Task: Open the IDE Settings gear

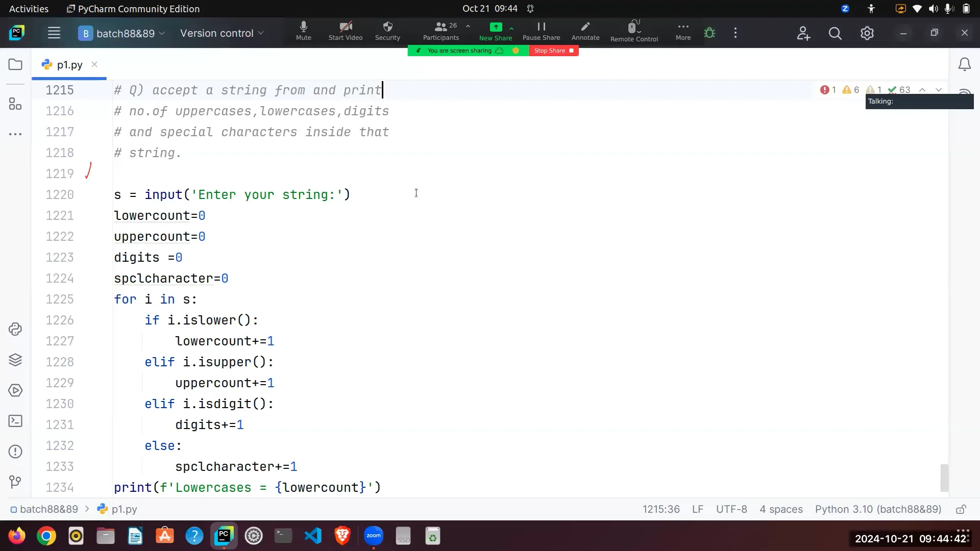Action: click(868, 33)
